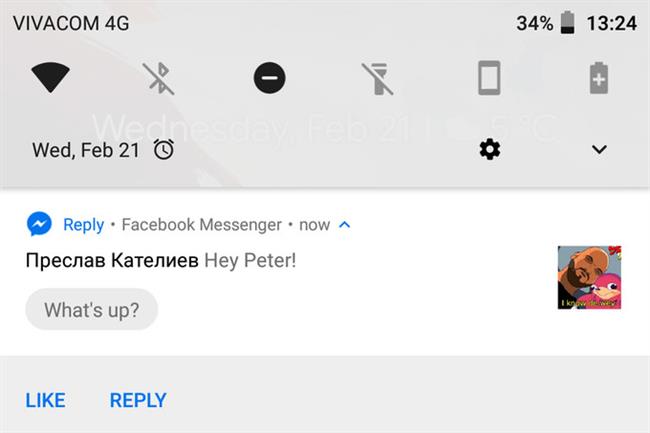The width and height of the screenshot is (650, 433).
Task: Expand the quick settings panel chevron
Action: pyautogui.click(x=599, y=150)
